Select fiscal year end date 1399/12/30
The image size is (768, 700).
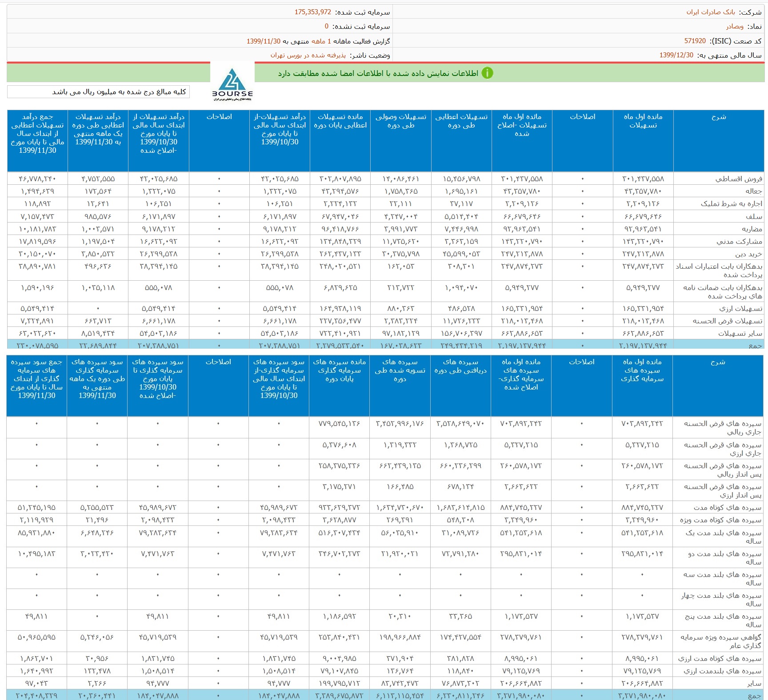click(676, 55)
